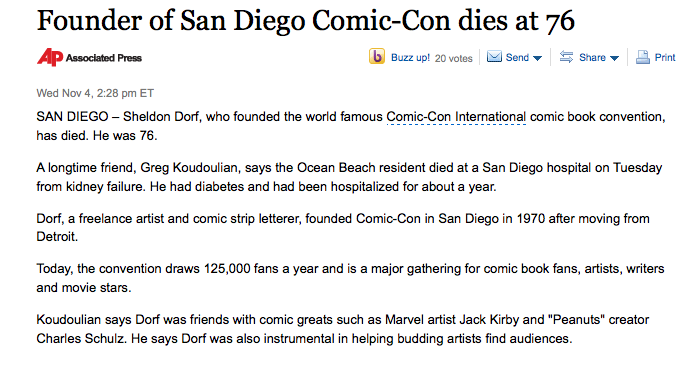691x369 pixels.
Task: Click the envelope Send icon
Action: pos(494,57)
